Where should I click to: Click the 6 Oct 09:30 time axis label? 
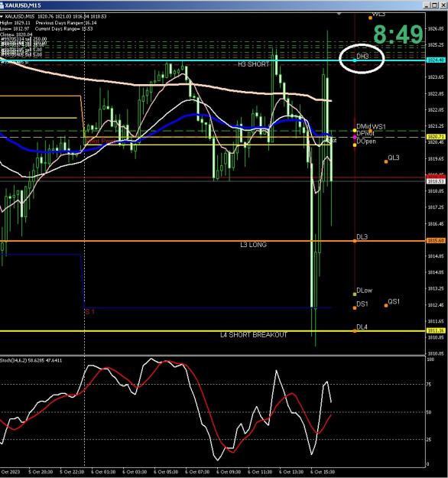point(229,472)
